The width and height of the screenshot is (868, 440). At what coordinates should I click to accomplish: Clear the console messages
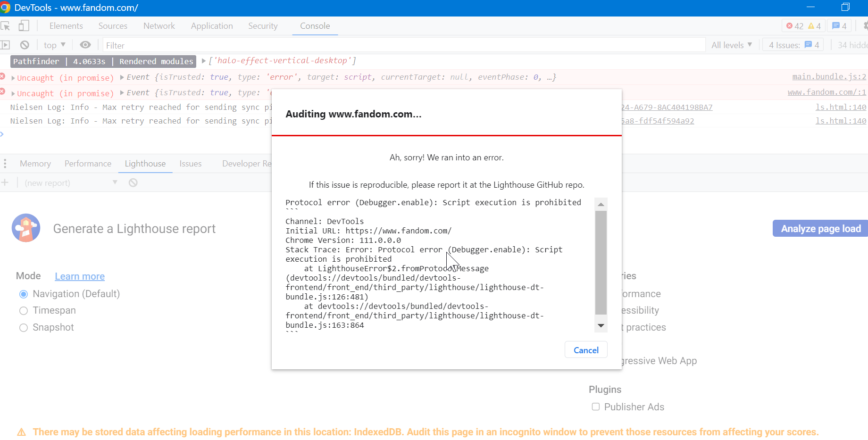(24, 44)
